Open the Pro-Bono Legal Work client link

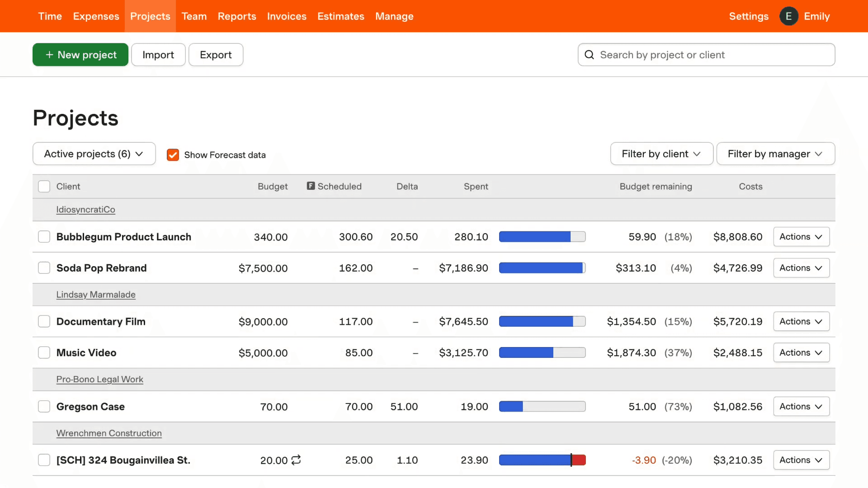[x=99, y=380]
